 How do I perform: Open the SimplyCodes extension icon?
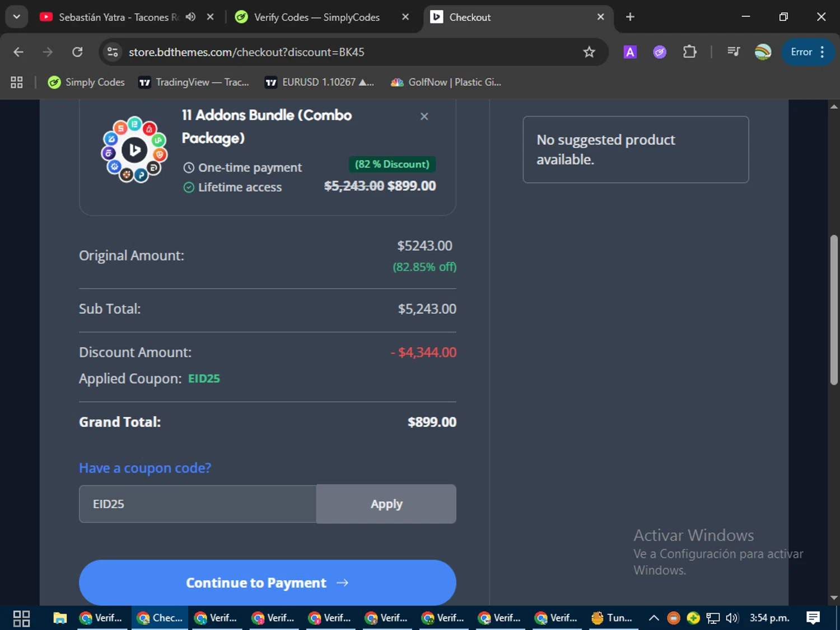tap(660, 52)
